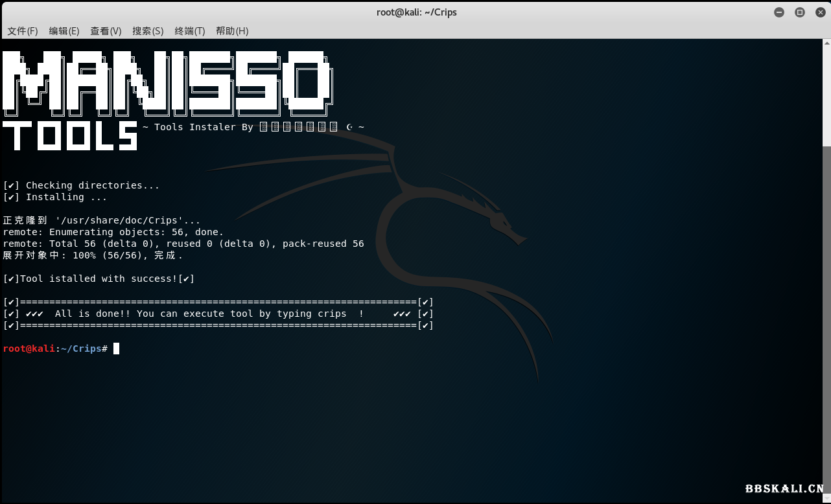Click the window title 'root@kali: ~/Crips'
This screenshot has height=504, width=831.
click(416, 12)
